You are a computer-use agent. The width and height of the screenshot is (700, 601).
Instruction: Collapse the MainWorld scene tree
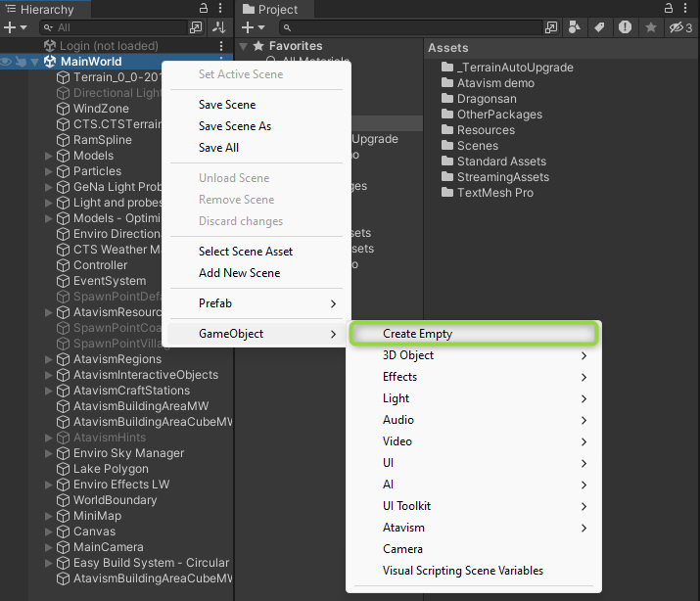34,62
